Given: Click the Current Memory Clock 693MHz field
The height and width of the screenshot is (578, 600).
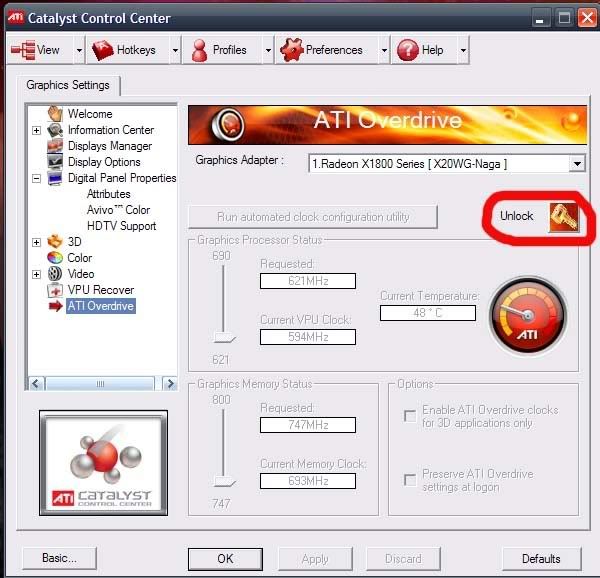Looking at the screenshot, I should click(308, 481).
